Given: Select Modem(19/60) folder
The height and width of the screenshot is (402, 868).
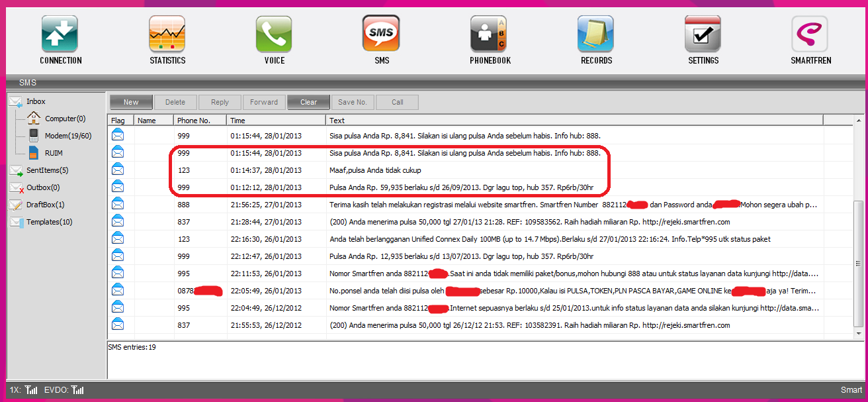Looking at the screenshot, I should point(68,136).
